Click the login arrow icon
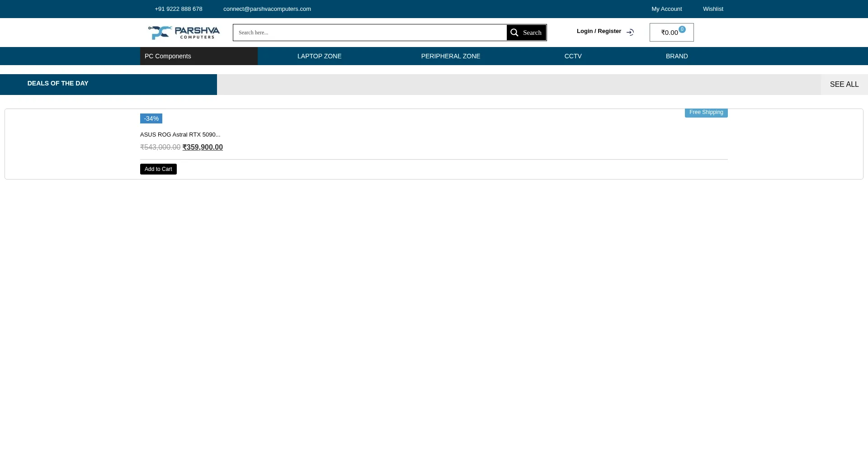 tap(630, 33)
